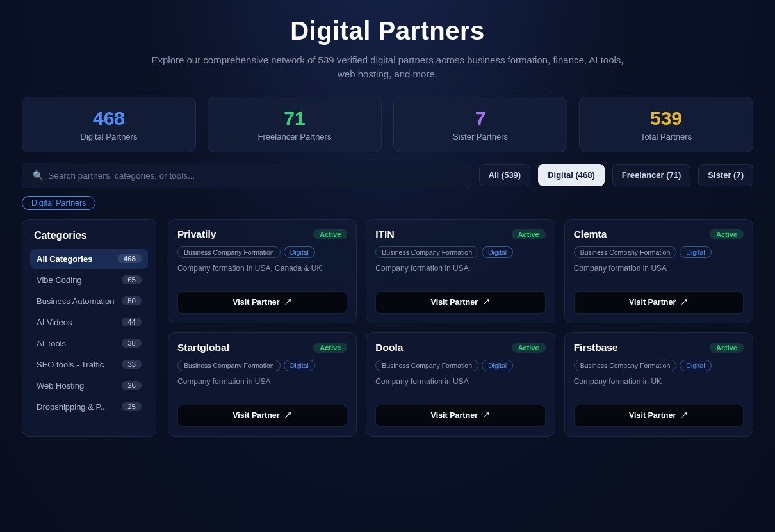Click Active status badge on Startglobal

[330, 348]
